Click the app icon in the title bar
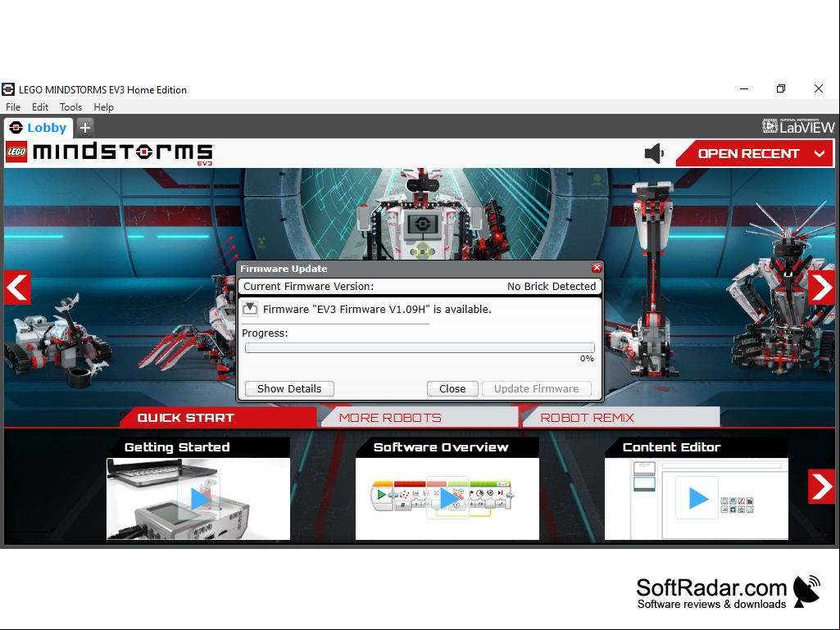The height and width of the screenshot is (630, 840). [x=8, y=89]
